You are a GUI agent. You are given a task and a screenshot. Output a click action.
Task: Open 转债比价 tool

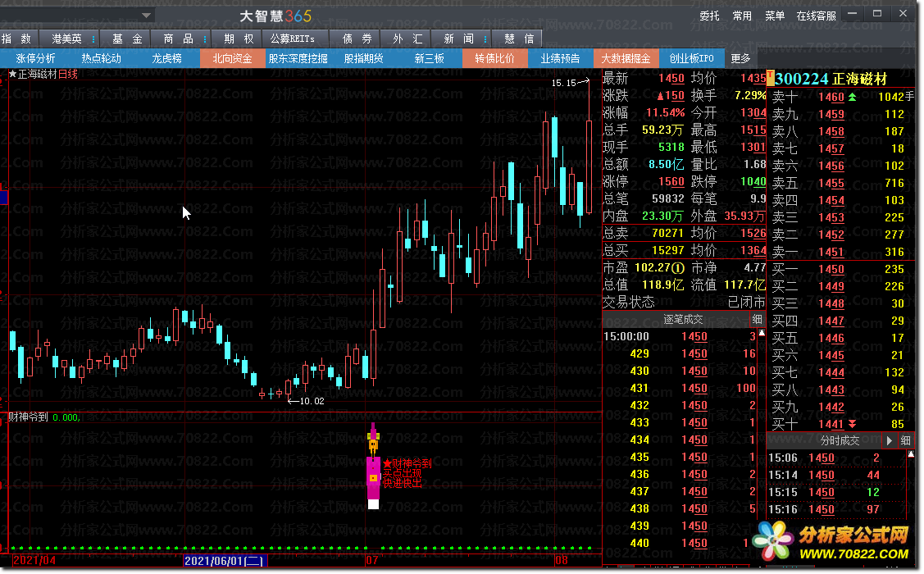[x=494, y=58]
